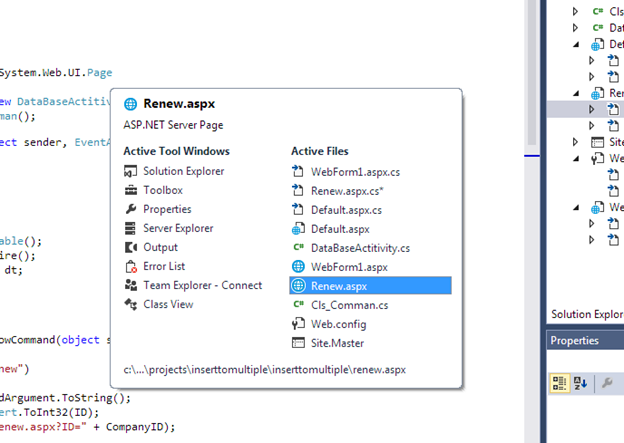
Task: Click the Site master icon in tree
Action: click(x=598, y=142)
